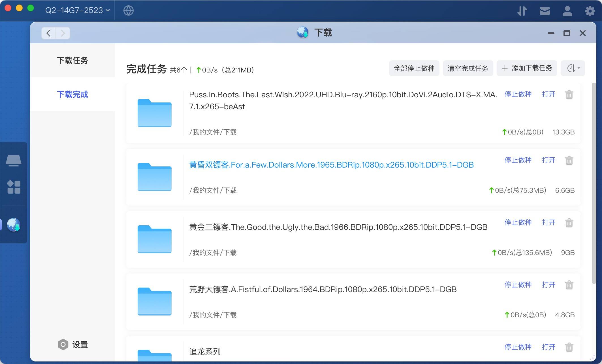The image size is (602, 364).
Task: Click path /我的文件/下载 under Puss.in.Boots
Action: coord(213,132)
